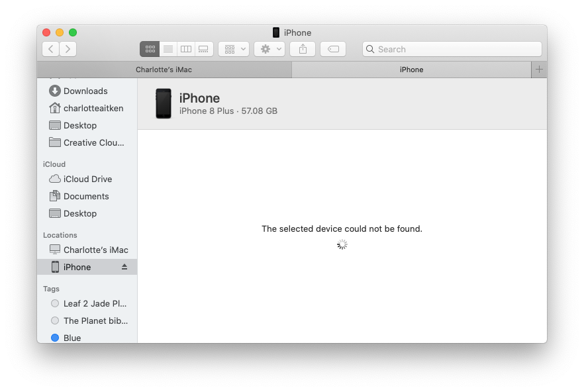Open Desktop under Favorites
This screenshot has height=392, width=584.
[x=87, y=125]
